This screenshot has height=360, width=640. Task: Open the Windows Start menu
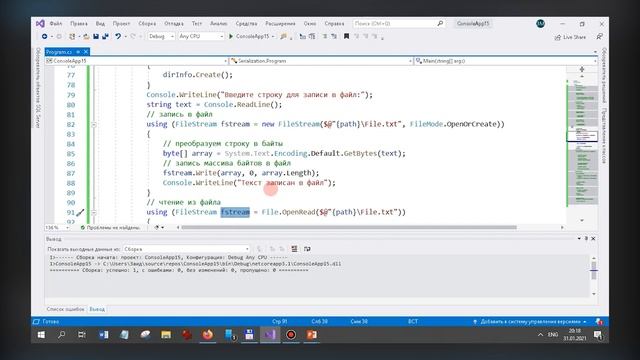pyautogui.click(x=41, y=335)
